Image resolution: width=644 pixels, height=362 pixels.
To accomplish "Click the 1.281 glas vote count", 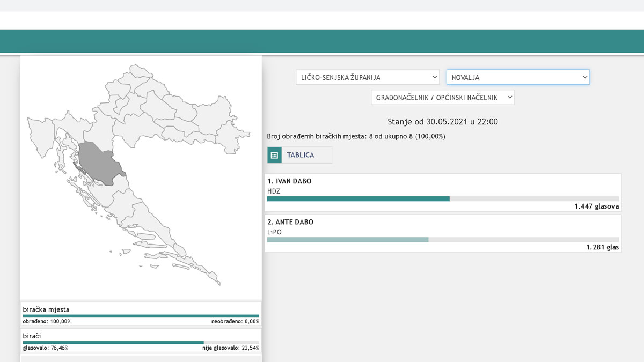I will 602,247.
